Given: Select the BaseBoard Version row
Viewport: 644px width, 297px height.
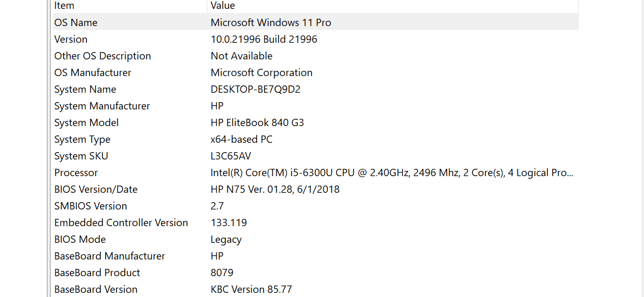Looking at the screenshot, I should [x=96, y=289].
